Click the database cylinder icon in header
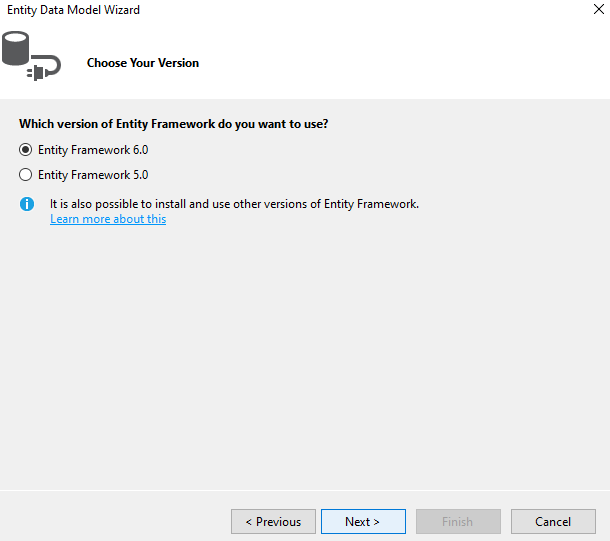 (x=16, y=48)
